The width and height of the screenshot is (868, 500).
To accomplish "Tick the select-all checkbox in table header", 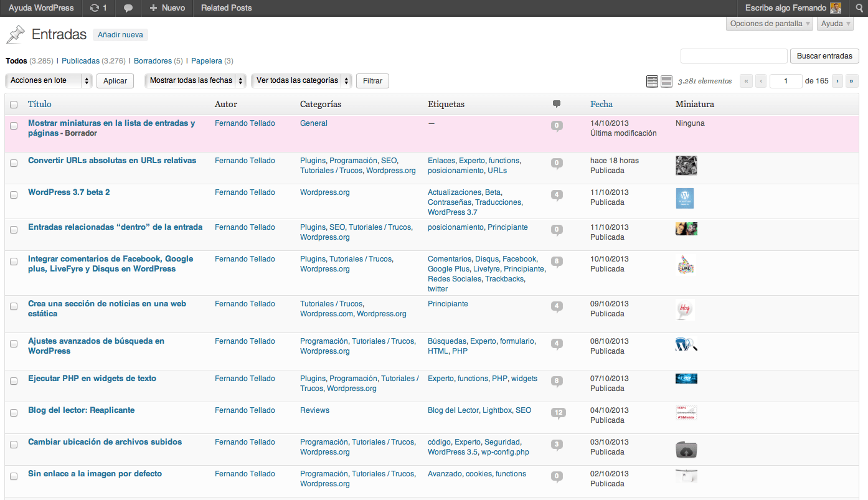I will [14, 105].
